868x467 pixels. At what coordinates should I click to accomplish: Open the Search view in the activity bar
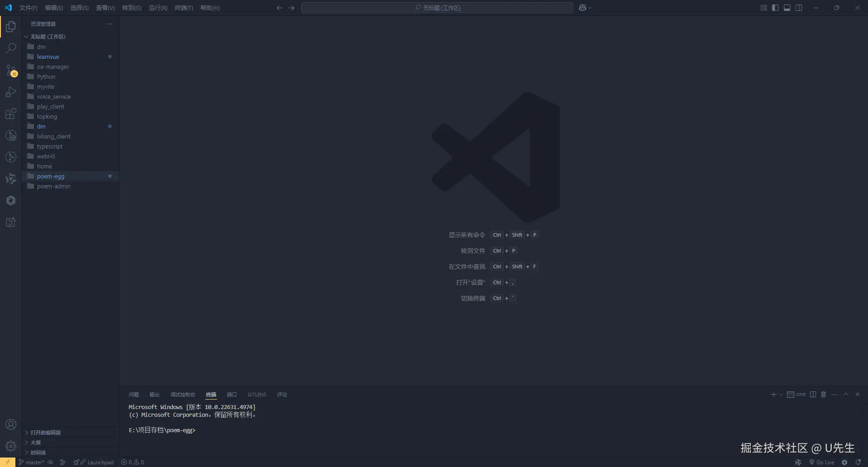tap(11, 48)
